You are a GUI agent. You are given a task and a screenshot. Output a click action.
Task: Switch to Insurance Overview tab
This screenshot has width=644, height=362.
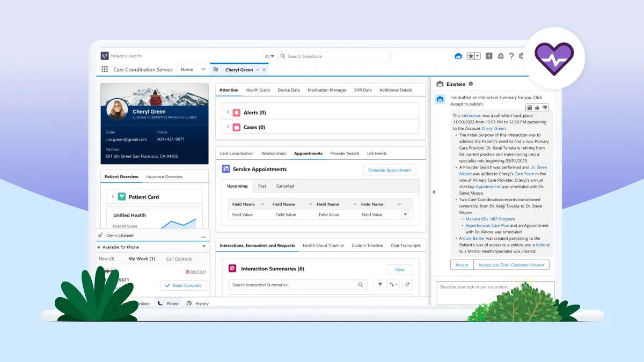[164, 176]
